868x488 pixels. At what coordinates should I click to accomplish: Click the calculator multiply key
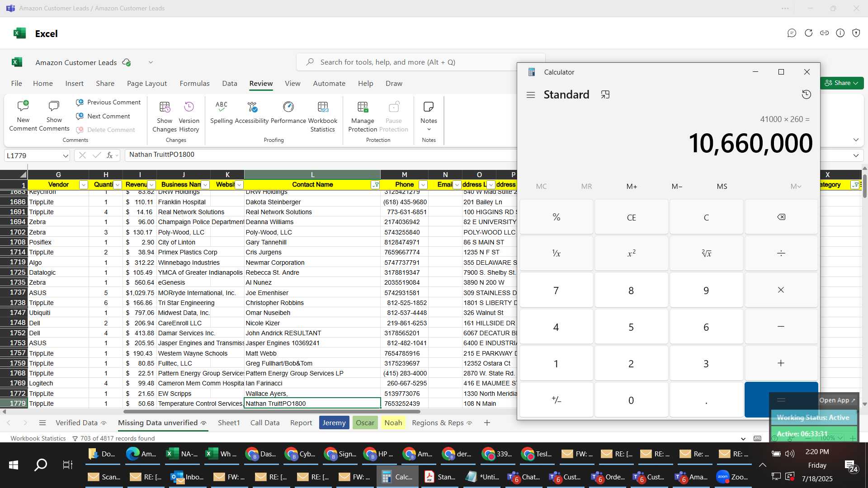[781, 290]
